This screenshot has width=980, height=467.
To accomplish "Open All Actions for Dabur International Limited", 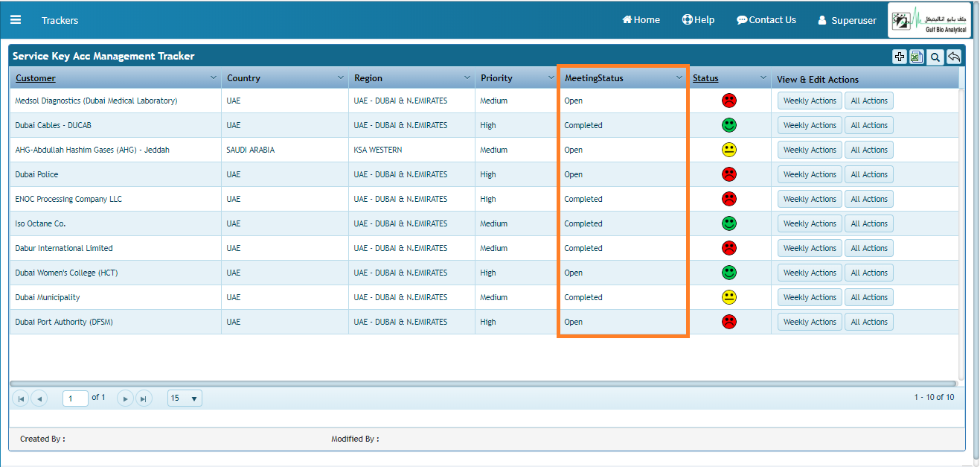I will [869, 248].
